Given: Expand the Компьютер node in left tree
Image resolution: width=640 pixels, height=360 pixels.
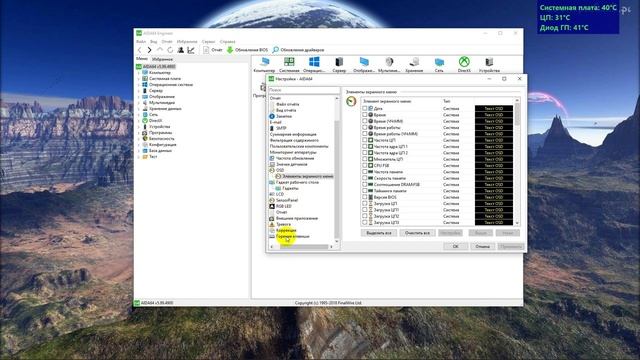Looking at the screenshot, I should pyautogui.click(x=139, y=73).
